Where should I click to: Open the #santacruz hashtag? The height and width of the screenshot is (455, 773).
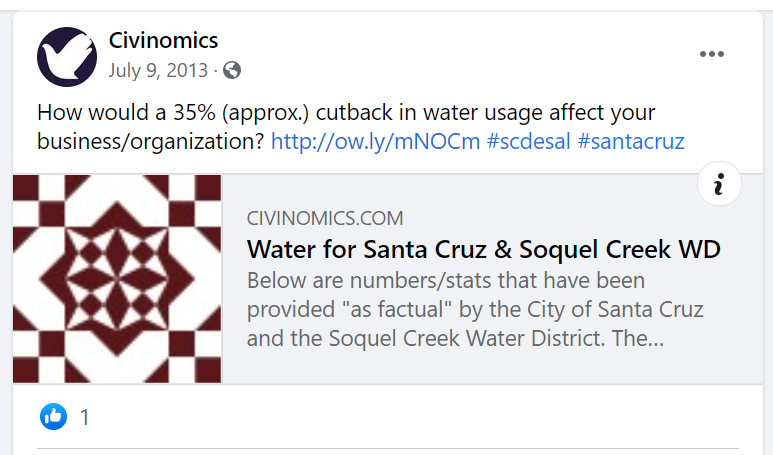pyautogui.click(x=631, y=141)
